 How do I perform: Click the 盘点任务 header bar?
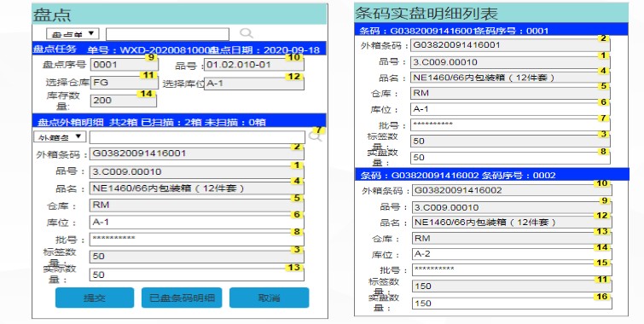pos(179,49)
